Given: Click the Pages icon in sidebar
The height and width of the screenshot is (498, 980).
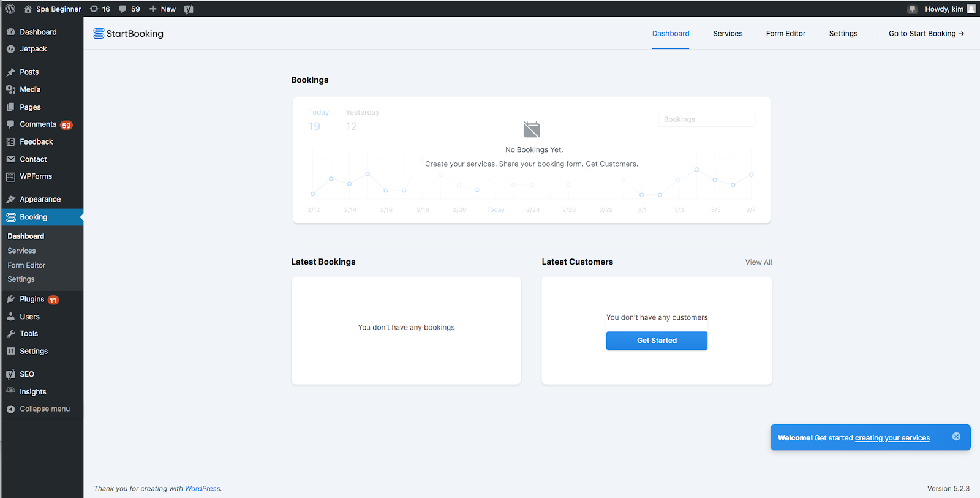Looking at the screenshot, I should (11, 107).
